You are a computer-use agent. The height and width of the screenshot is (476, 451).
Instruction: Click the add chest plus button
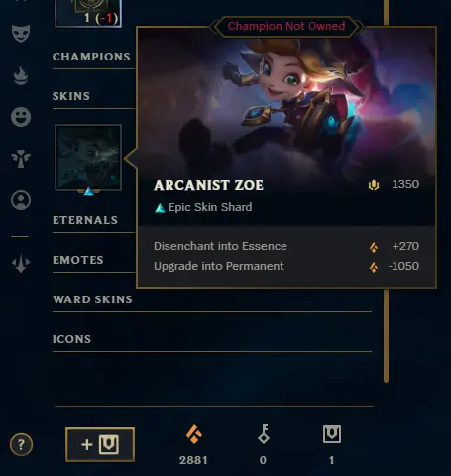point(100,444)
